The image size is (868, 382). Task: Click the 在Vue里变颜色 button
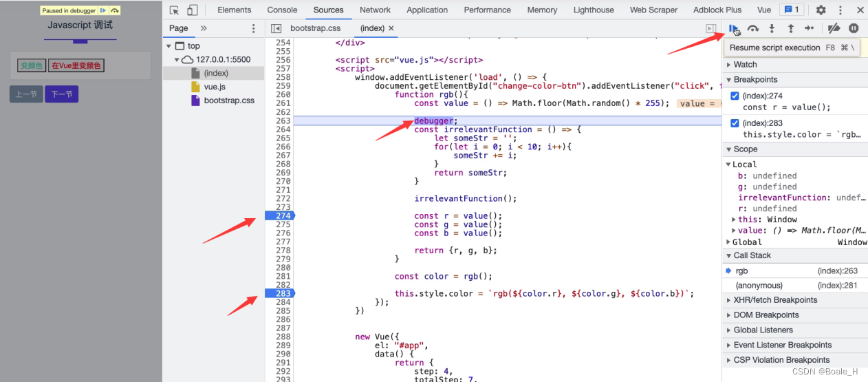(76, 65)
